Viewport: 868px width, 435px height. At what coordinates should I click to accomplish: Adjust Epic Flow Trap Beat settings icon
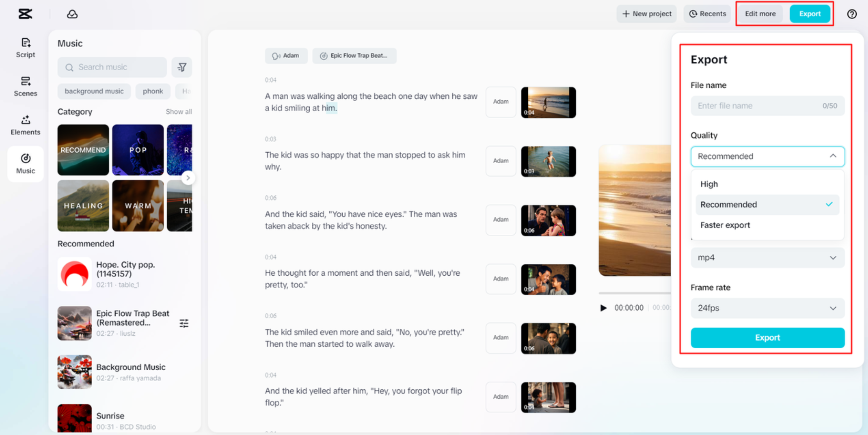click(x=184, y=323)
